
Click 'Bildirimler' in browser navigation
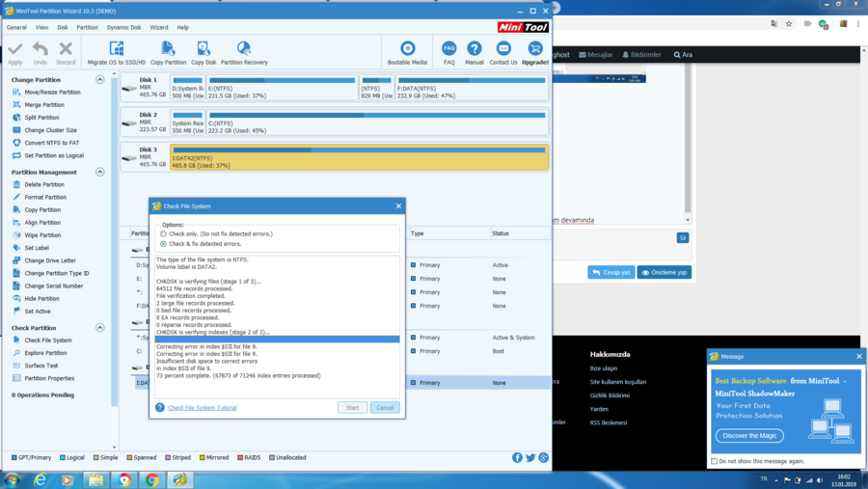641,54
